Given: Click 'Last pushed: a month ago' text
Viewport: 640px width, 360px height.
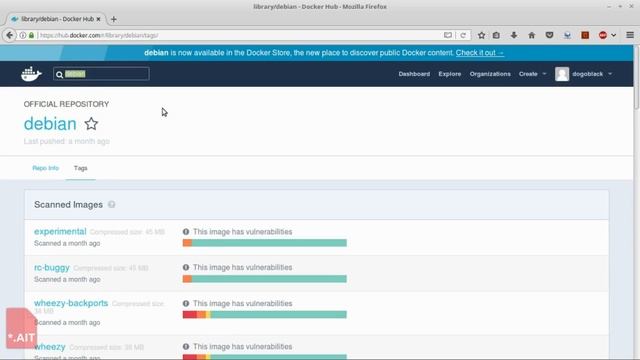Looking at the screenshot, I should pyautogui.click(x=67, y=141).
